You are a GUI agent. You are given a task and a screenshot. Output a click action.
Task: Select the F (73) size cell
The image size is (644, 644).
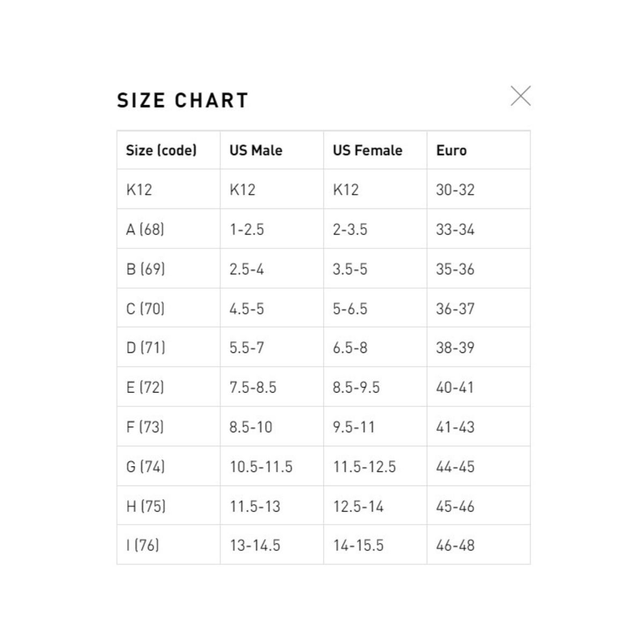click(145, 427)
